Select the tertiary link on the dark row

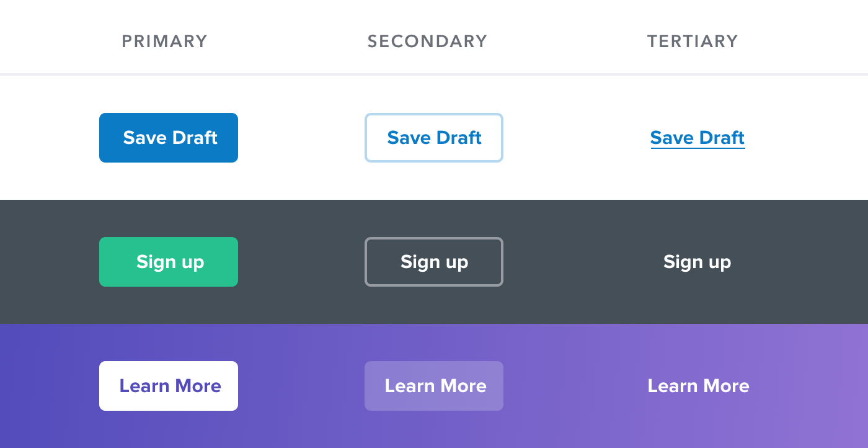pyautogui.click(x=697, y=262)
